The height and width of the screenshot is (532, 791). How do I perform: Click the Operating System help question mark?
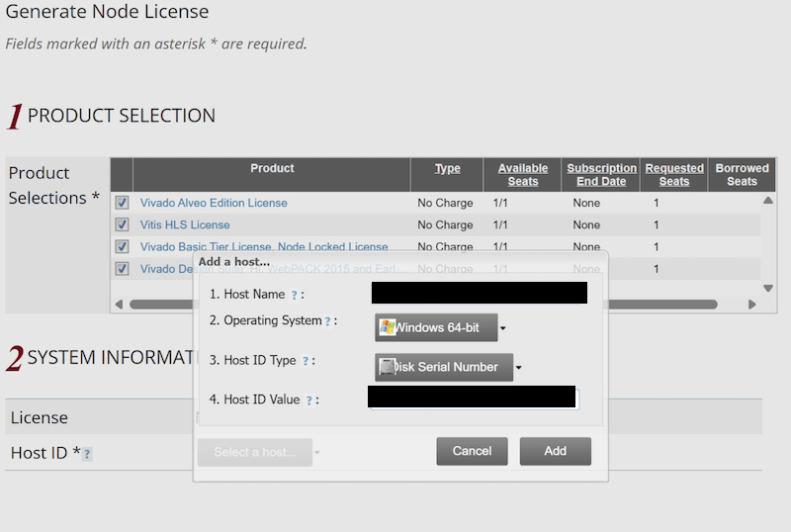point(327,321)
